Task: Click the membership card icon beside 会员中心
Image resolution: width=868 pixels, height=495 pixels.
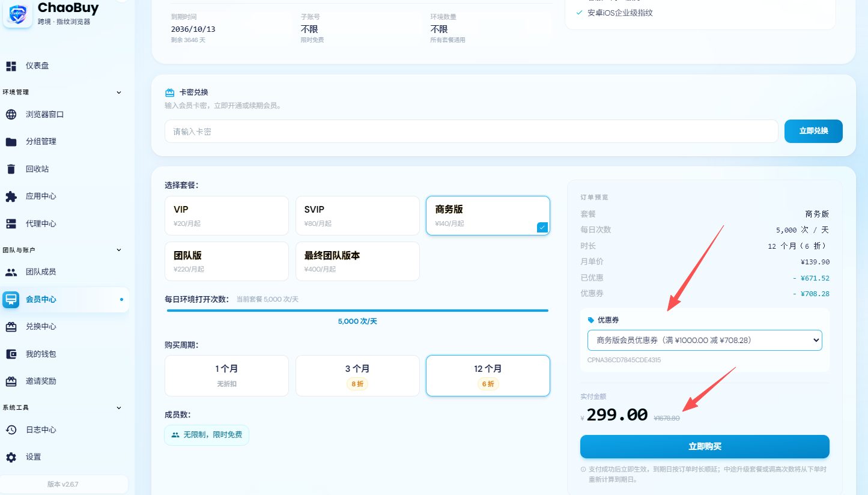Action: (x=11, y=300)
